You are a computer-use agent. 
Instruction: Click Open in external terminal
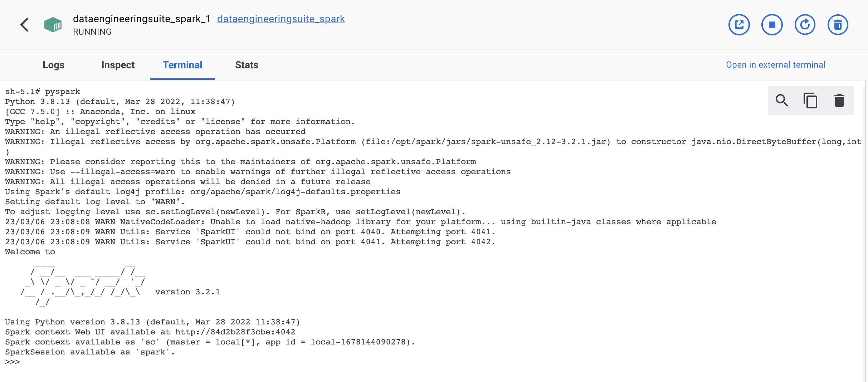[776, 65]
